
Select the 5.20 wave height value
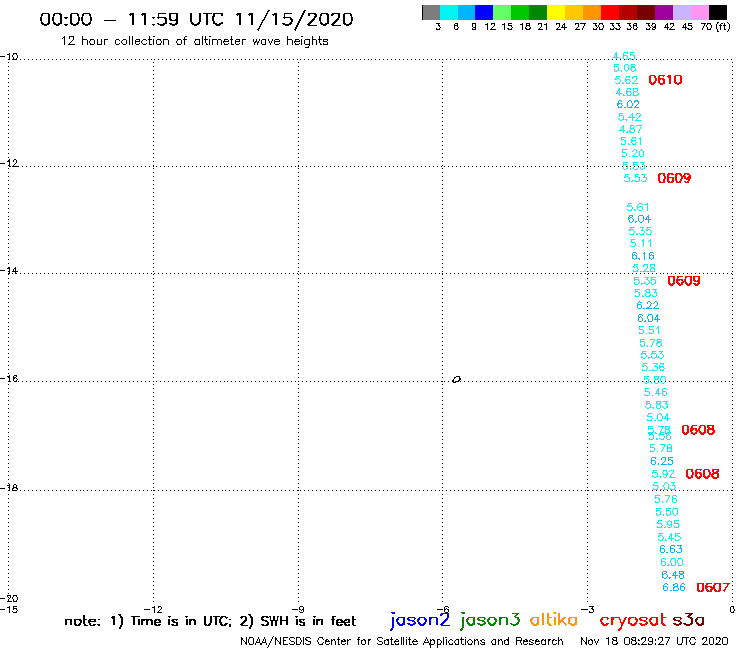[633, 153]
